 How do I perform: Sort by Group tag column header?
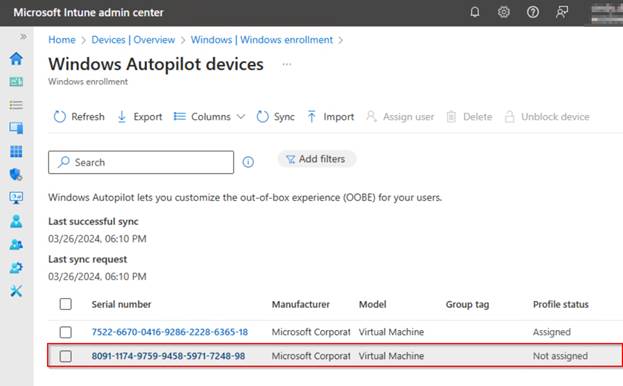[x=468, y=305]
